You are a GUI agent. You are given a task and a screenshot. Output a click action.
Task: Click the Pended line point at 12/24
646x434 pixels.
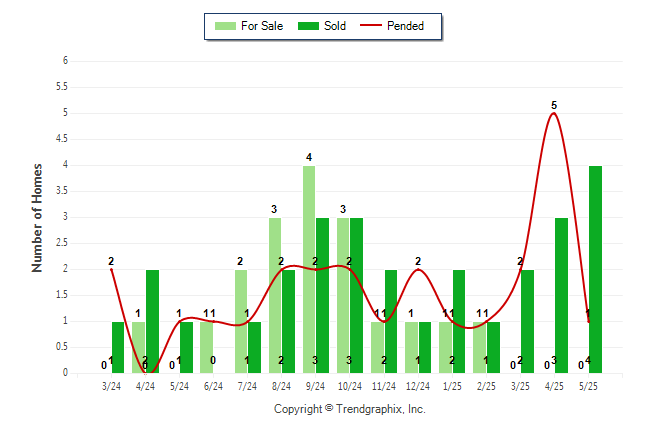coord(418,270)
